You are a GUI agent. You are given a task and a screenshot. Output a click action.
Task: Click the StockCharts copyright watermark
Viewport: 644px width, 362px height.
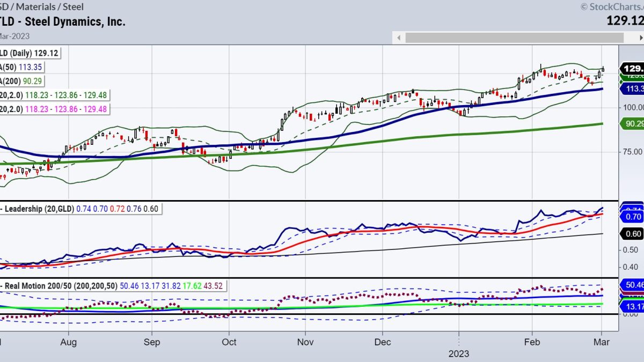pyautogui.click(x=611, y=7)
